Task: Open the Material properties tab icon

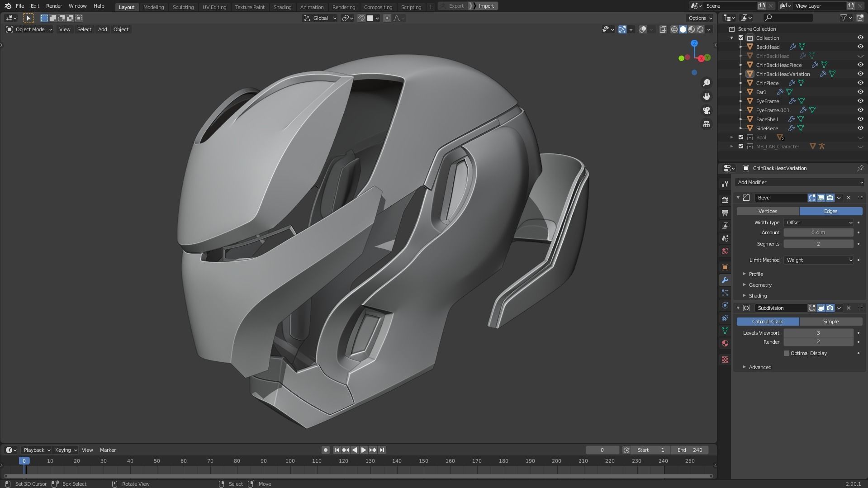Action: (725, 343)
